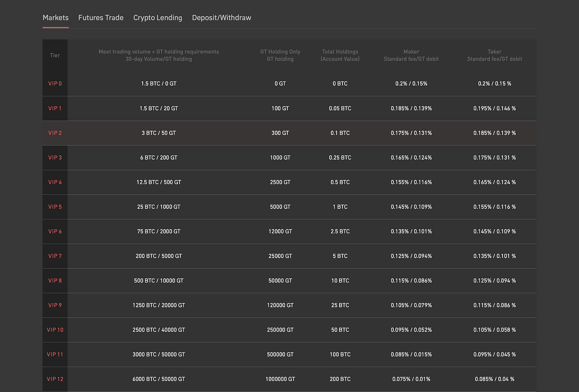Click the '0.095% / 0.052%' maker fee cell

[412, 330]
